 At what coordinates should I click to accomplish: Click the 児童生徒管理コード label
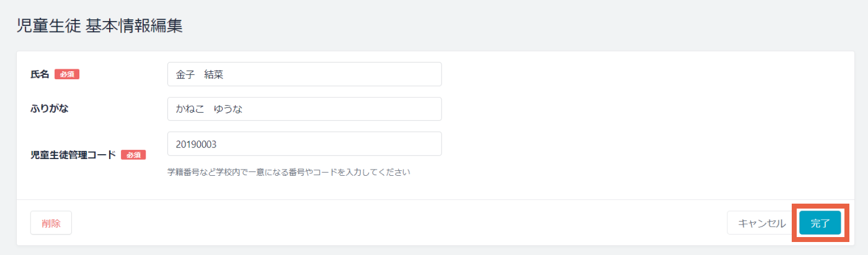click(x=73, y=155)
